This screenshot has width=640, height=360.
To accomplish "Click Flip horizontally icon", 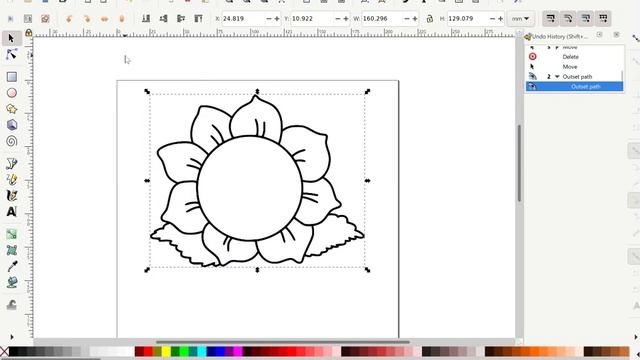I will point(104,19).
